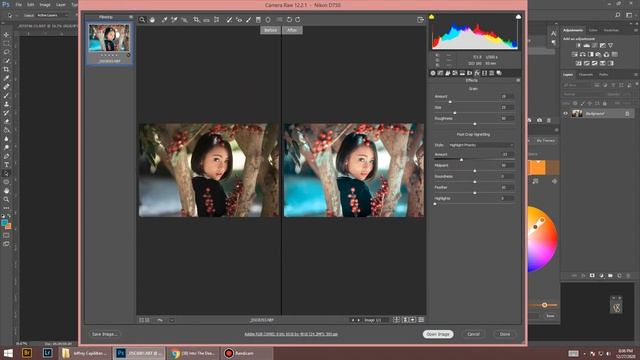The image size is (640, 360).
Task: Swap before and after settings icon
Action: 405,320
